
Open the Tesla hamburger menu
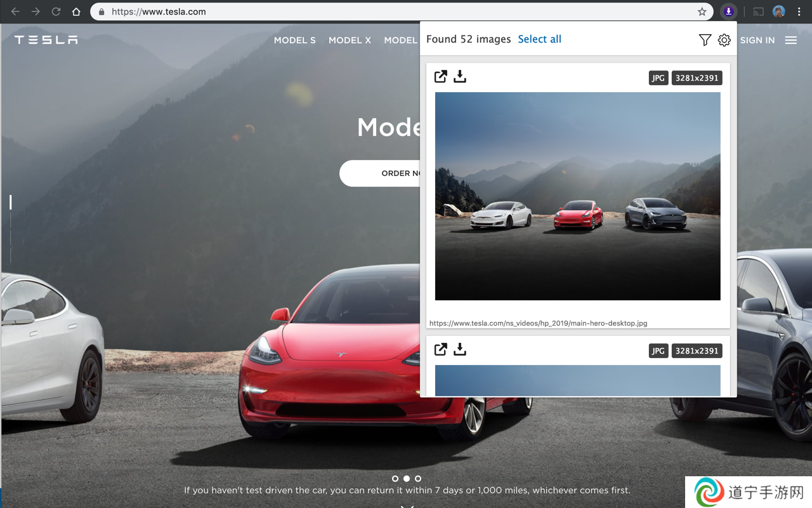pyautogui.click(x=790, y=40)
